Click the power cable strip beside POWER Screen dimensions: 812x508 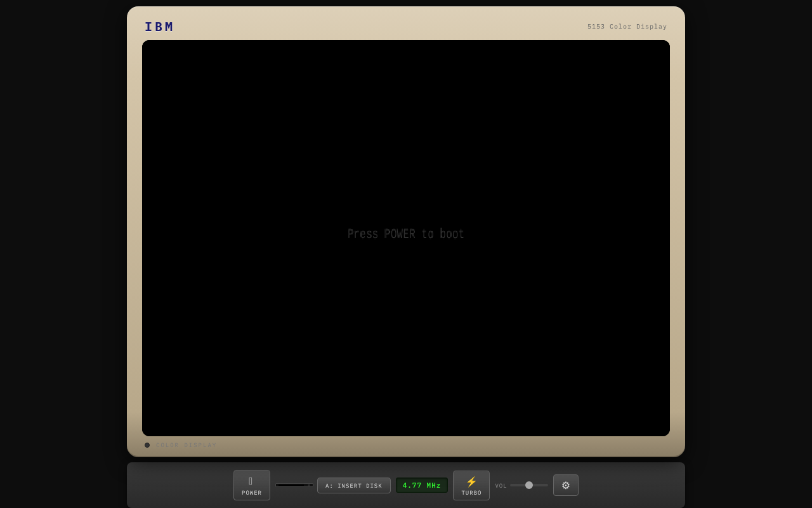[x=294, y=485]
